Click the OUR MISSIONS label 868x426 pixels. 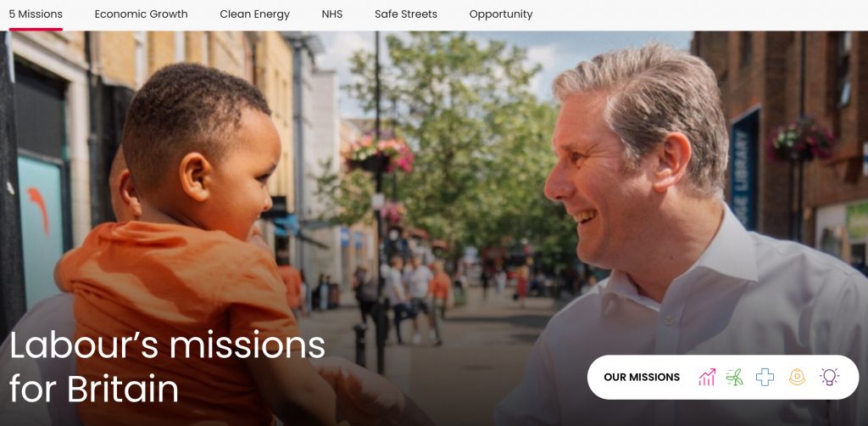pos(642,378)
